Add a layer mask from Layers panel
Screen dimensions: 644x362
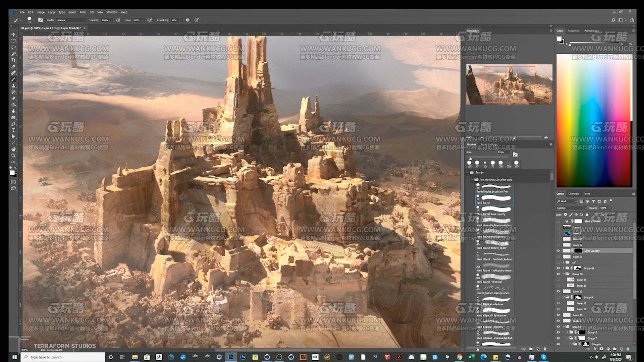[602, 349]
